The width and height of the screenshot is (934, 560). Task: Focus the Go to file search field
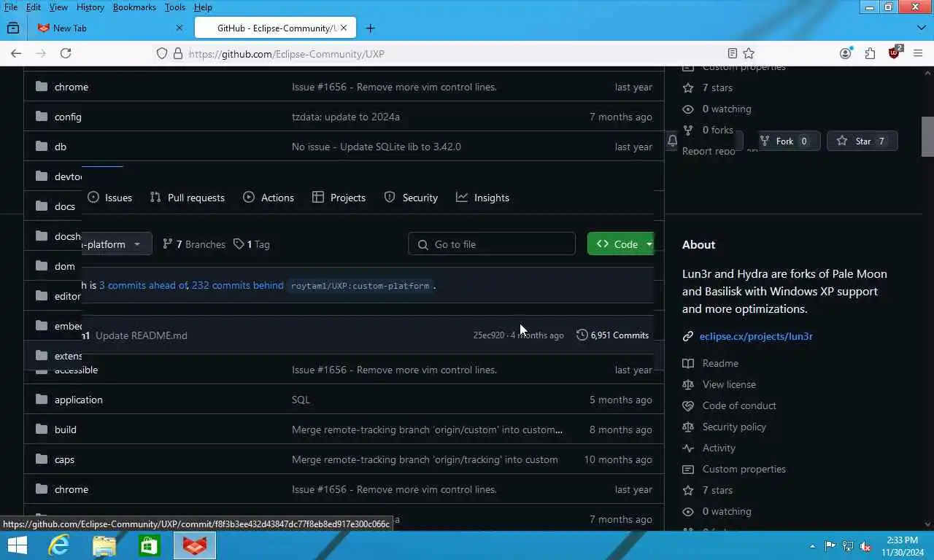click(492, 244)
